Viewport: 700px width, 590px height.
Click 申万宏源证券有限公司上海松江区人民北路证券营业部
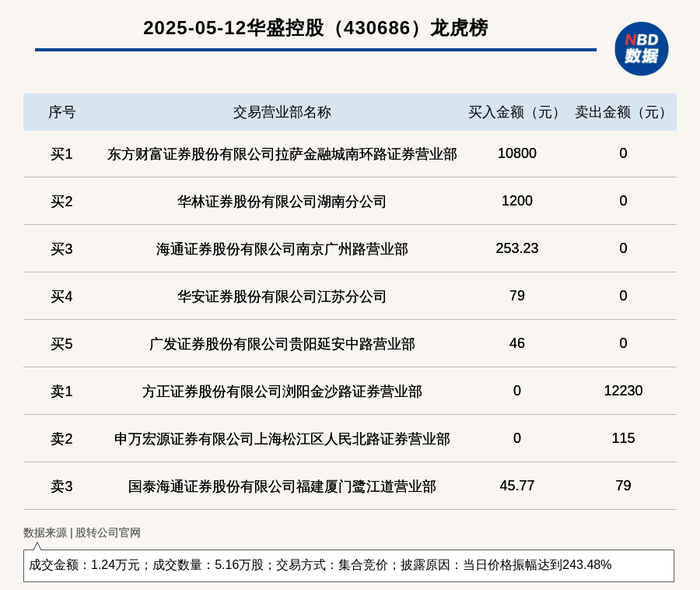(282, 438)
